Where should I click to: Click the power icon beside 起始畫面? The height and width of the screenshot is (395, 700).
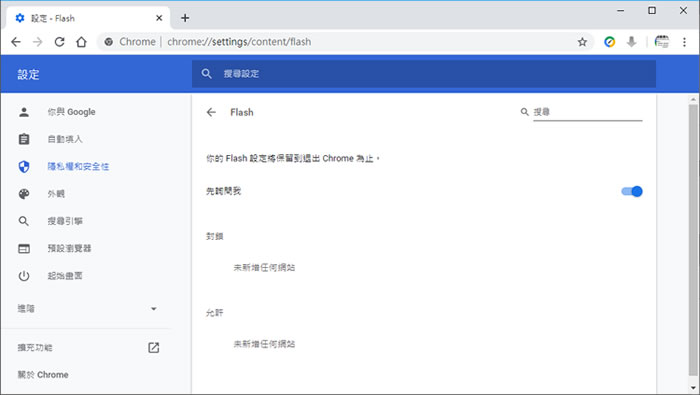24,276
